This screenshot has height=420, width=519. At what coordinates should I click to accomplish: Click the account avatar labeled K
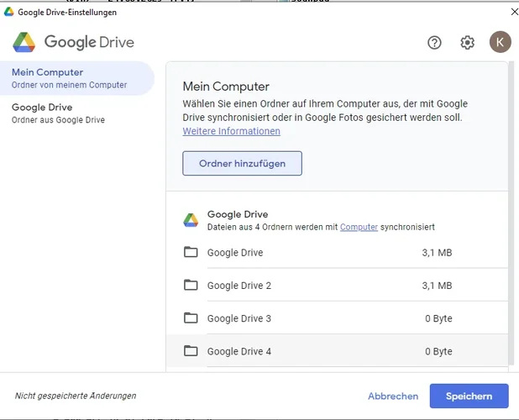point(500,42)
